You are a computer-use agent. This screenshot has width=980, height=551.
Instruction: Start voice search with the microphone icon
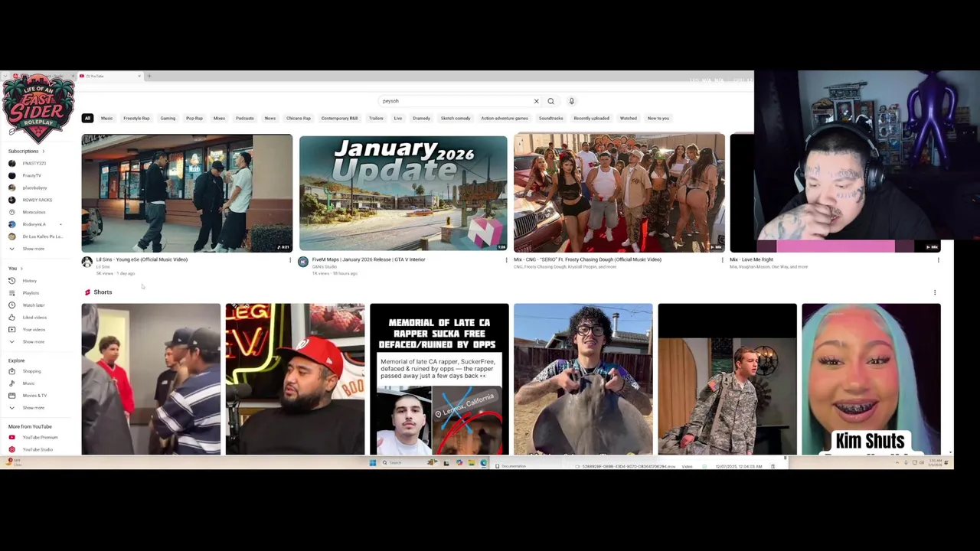571,101
